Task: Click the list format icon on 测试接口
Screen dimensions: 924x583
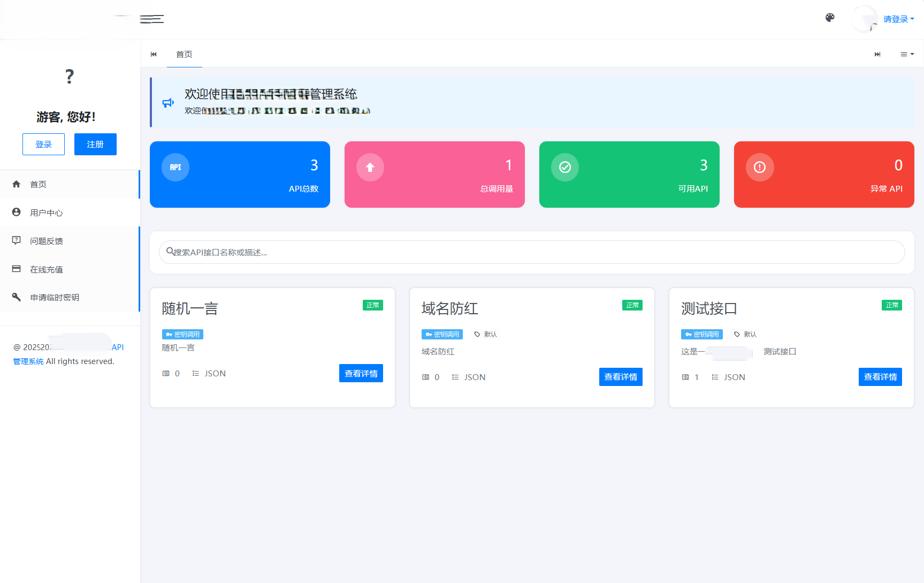Action: point(715,377)
